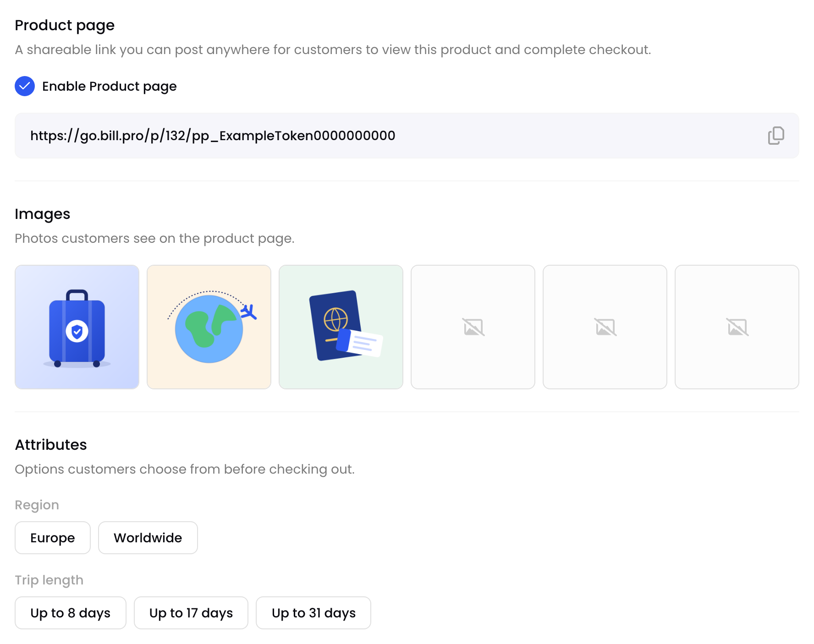Click the 'A shareable link you can post' description
The width and height of the screenshot is (814, 644).
point(333,49)
